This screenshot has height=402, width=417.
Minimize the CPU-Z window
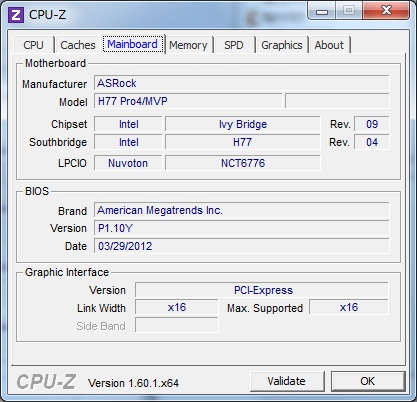click(322, 11)
